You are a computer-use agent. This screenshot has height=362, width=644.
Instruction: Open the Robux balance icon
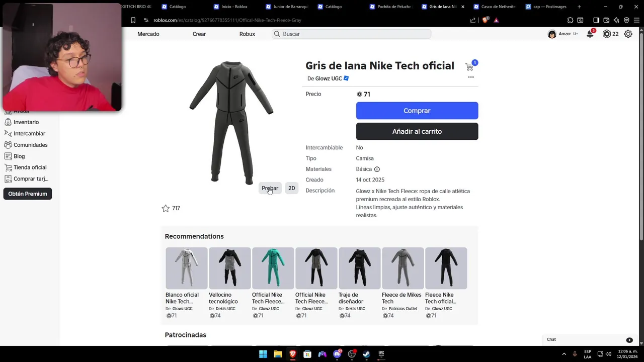click(x=606, y=34)
